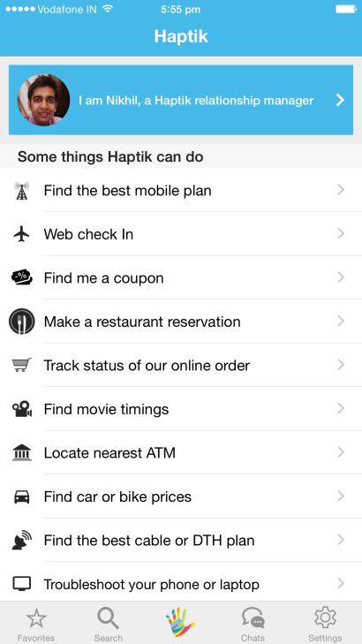Screen dimensions: 362x644
Task: Tap arrow on Nikhil relationship manager banner
Action: tap(340, 100)
